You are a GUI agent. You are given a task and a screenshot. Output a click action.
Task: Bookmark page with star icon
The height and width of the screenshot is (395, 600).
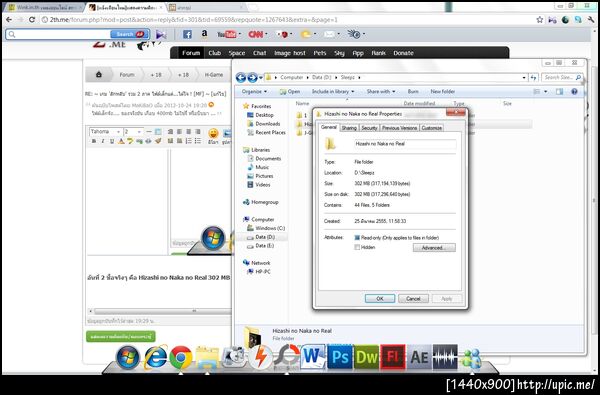(x=540, y=20)
